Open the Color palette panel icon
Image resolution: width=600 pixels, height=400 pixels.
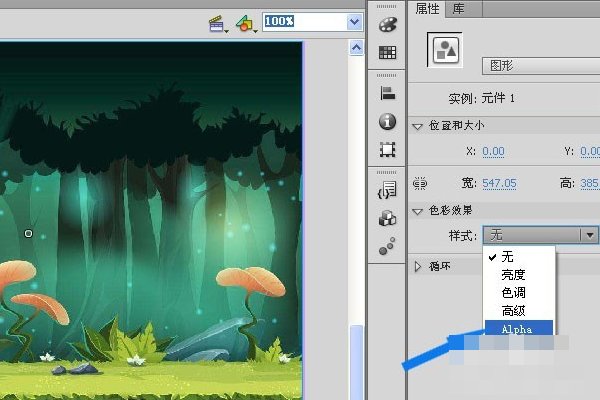(x=388, y=25)
